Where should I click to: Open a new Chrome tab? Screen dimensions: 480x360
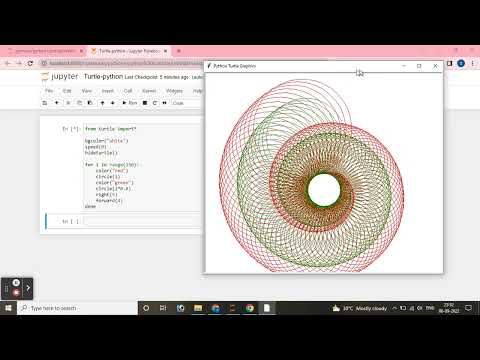(179, 51)
